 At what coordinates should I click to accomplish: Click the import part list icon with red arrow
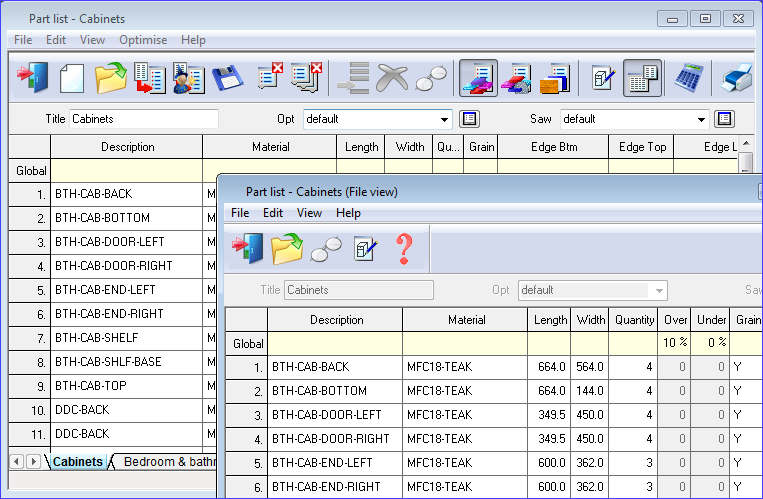pyautogui.click(x=149, y=78)
